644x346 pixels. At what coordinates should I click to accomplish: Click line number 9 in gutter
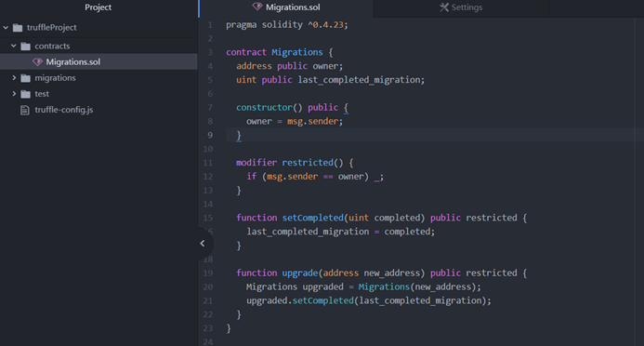coord(210,135)
